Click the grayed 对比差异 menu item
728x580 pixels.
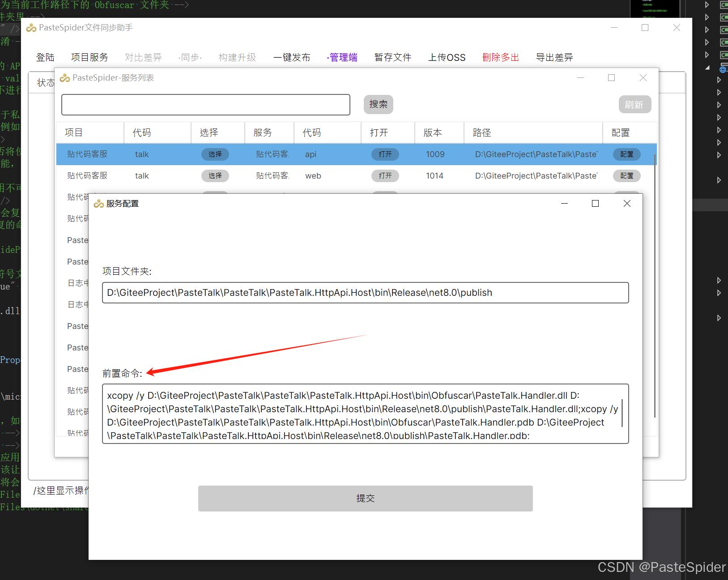pyautogui.click(x=143, y=57)
